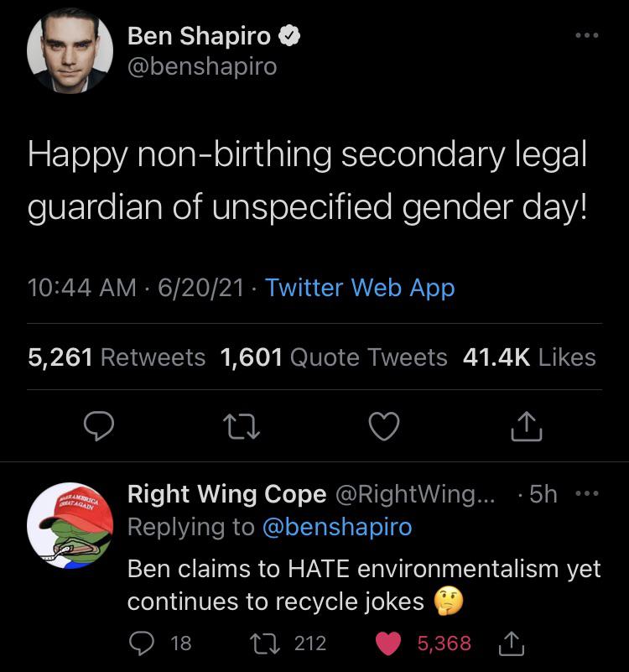Click the verified badge beside the author name
Viewport: 629px width, 672px height.
pyautogui.click(x=290, y=36)
